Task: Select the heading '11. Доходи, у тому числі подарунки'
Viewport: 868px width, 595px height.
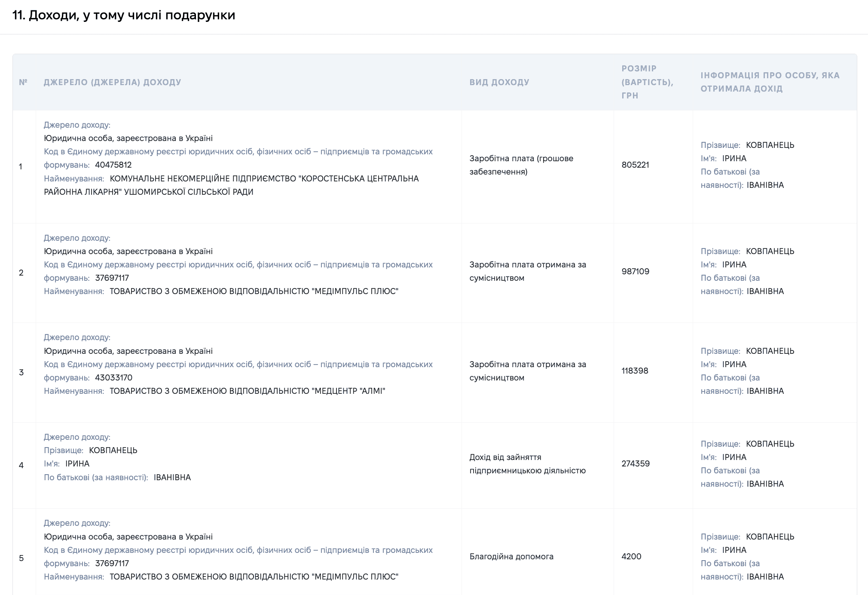Action: [x=124, y=15]
